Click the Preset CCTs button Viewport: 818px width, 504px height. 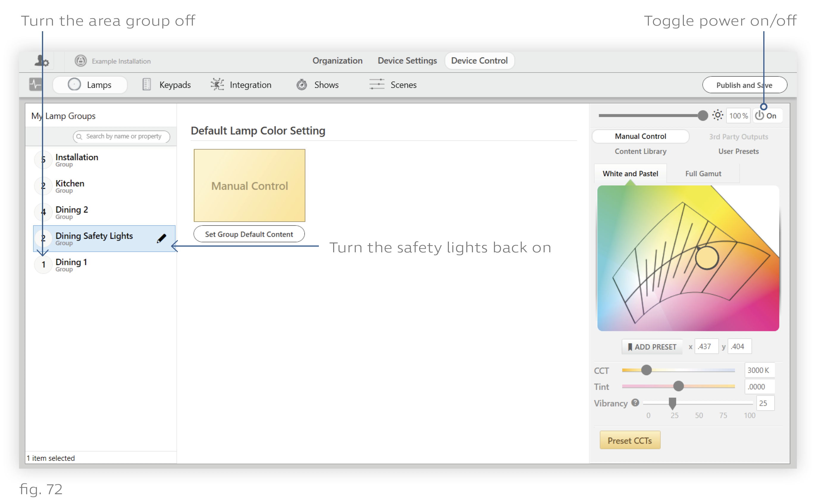(x=630, y=441)
